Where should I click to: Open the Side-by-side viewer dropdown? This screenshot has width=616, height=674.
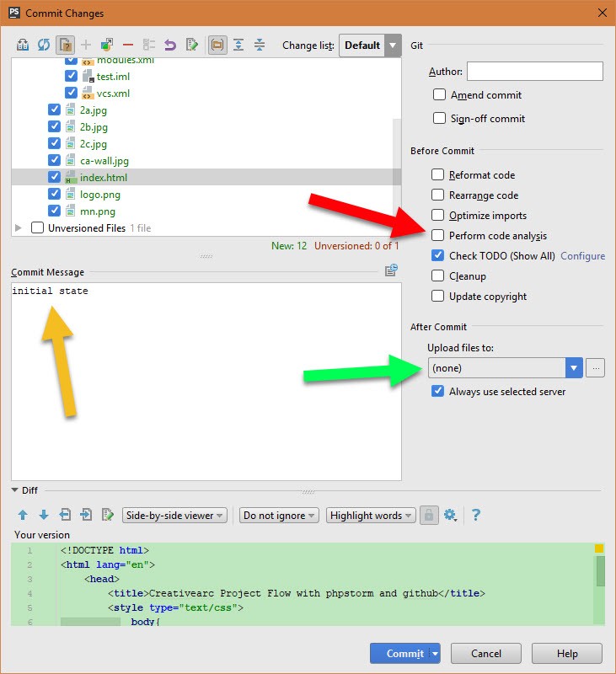pyautogui.click(x=174, y=516)
